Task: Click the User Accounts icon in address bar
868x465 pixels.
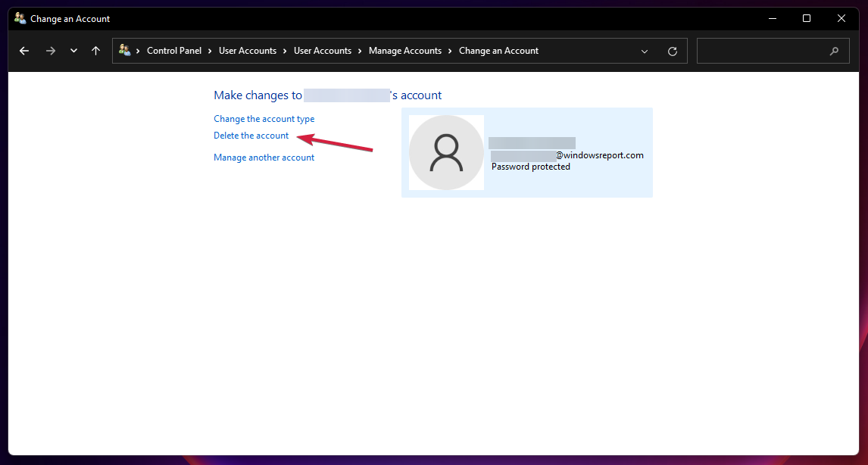Action: 124,51
